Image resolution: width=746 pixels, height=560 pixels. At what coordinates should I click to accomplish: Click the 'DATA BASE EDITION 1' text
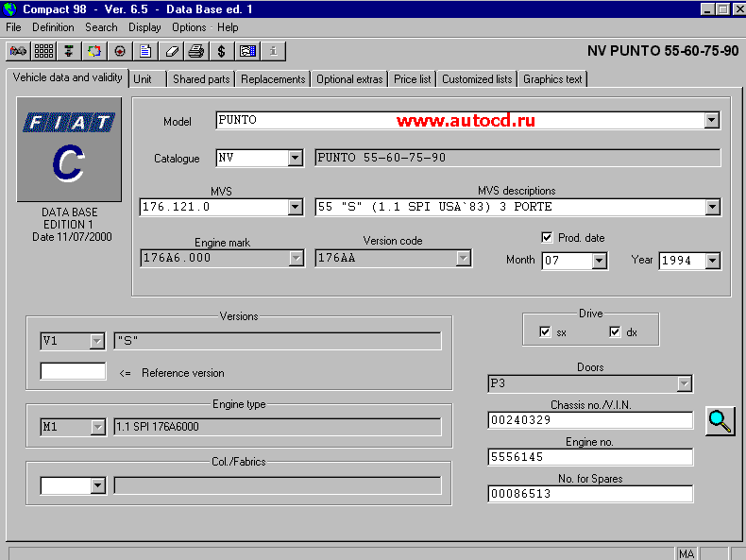click(x=70, y=218)
